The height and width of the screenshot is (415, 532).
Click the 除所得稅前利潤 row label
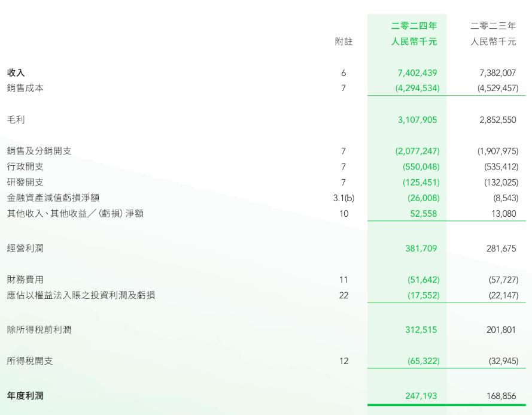click(39, 329)
